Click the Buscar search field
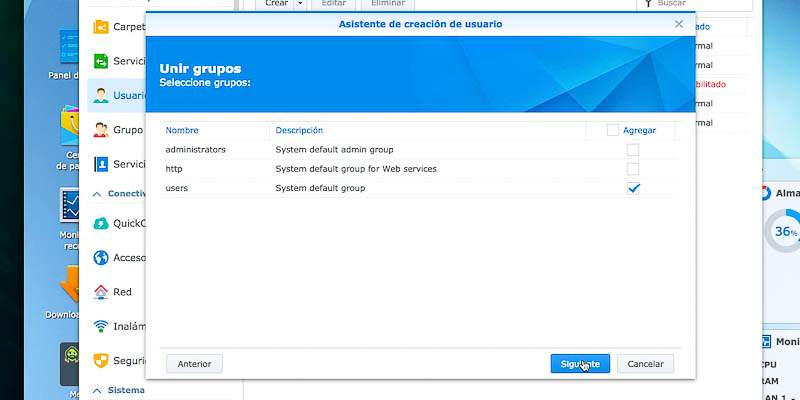The height and width of the screenshot is (400, 800). tap(694, 4)
